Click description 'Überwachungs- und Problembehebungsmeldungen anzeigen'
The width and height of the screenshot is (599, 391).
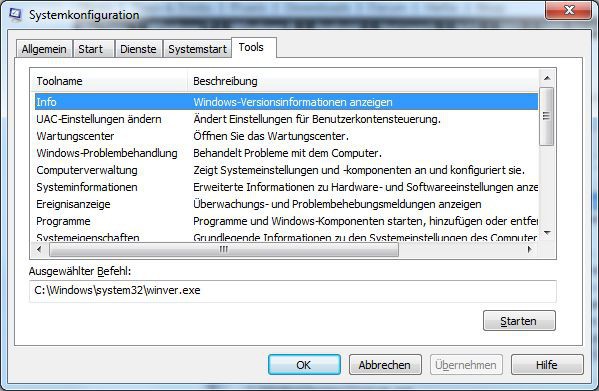click(337, 204)
